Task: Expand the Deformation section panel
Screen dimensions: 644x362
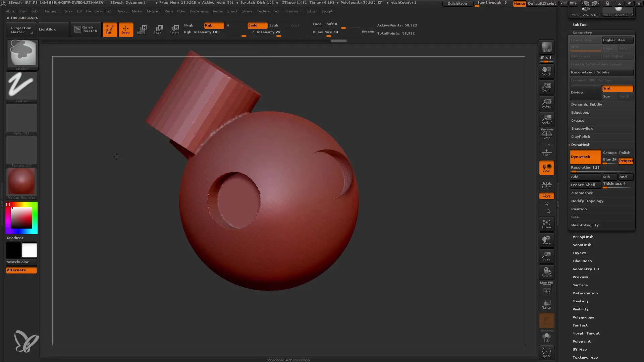Action: pos(584,293)
